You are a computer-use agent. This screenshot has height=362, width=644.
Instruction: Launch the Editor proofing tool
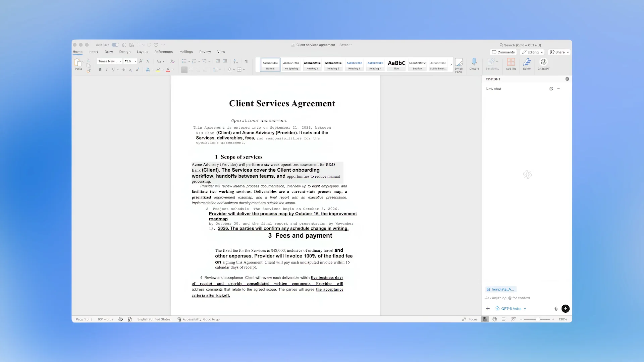point(527,64)
